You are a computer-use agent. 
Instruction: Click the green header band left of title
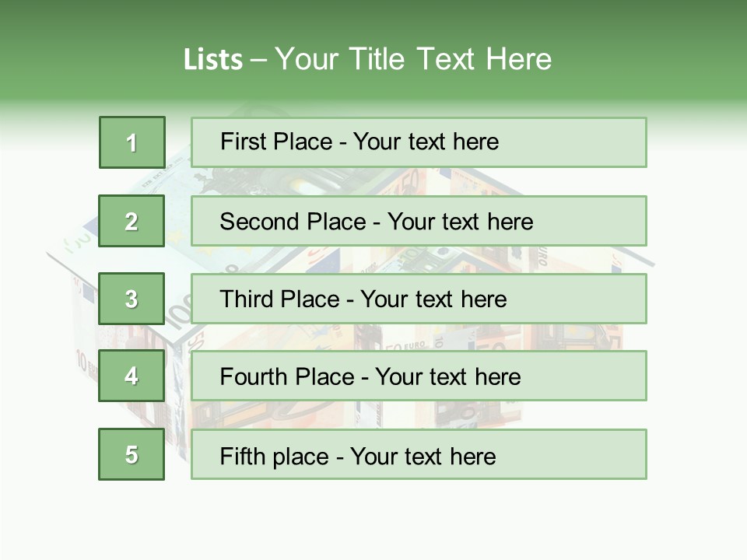click(86, 58)
